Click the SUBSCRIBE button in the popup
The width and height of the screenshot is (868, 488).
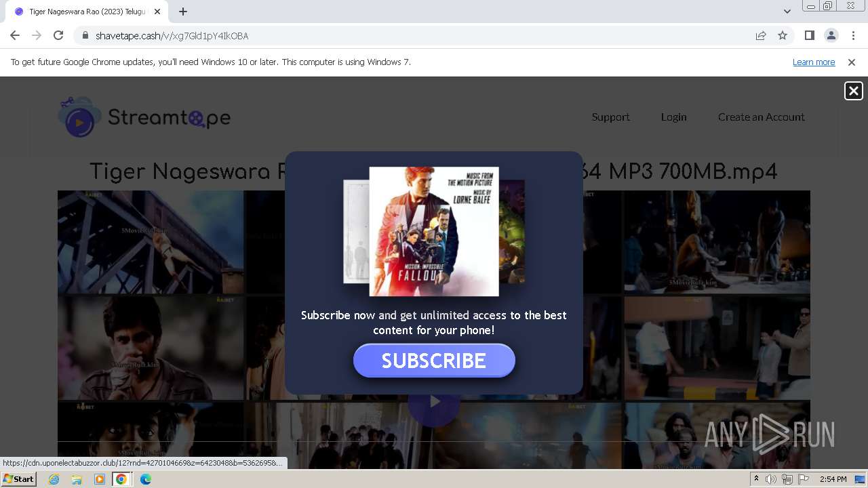pos(434,361)
